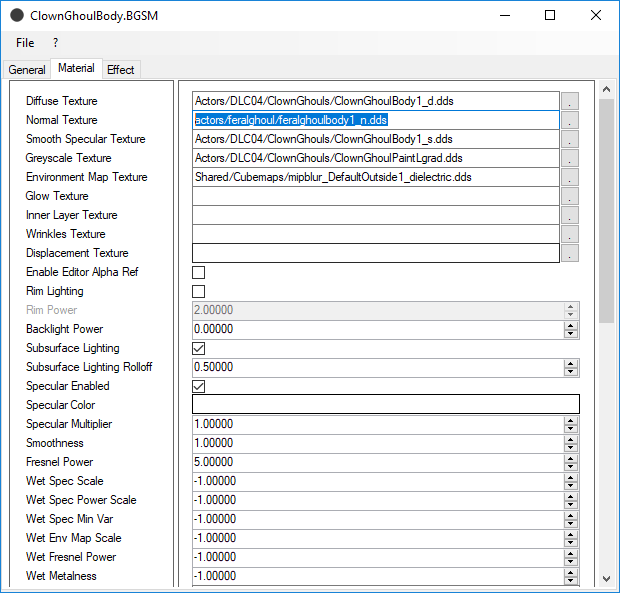Decrease the Wet Fresnel Power value
This screenshot has width=620, height=593.
571,561
